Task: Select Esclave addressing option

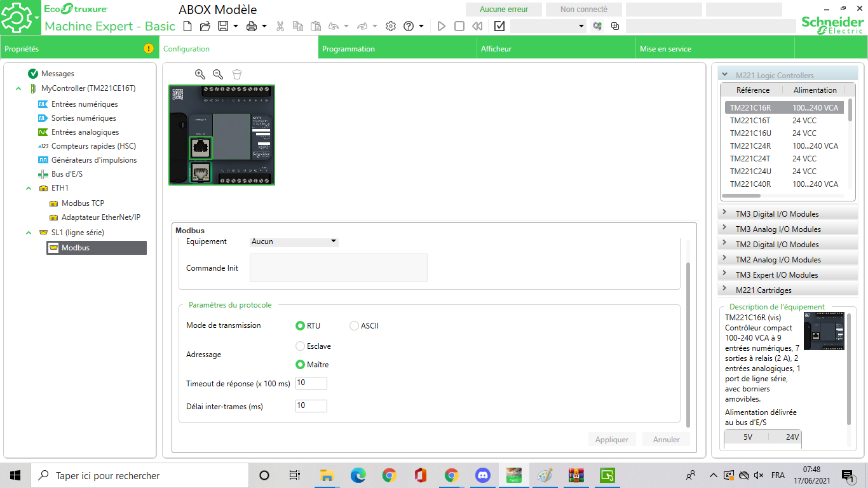Action: pos(301,346)
